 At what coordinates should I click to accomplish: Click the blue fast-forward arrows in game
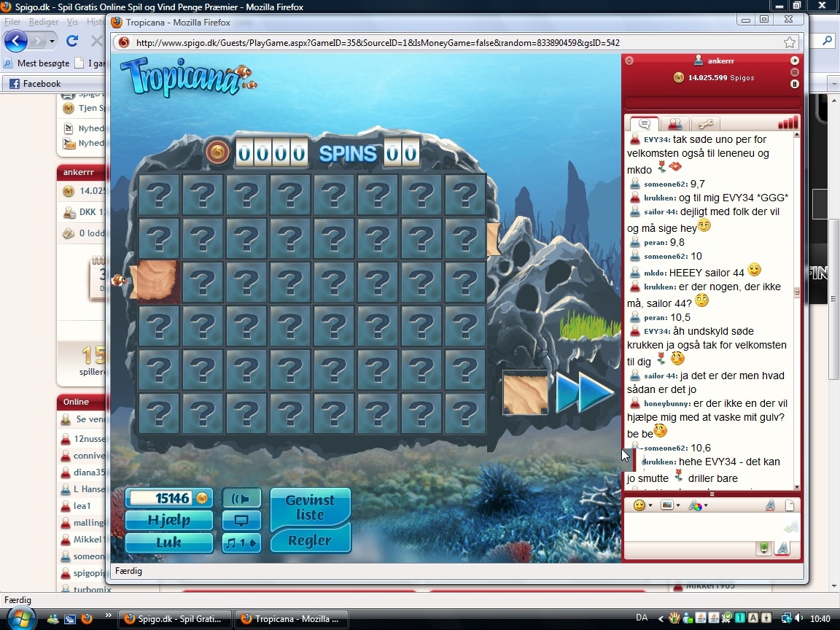point(586,393)
